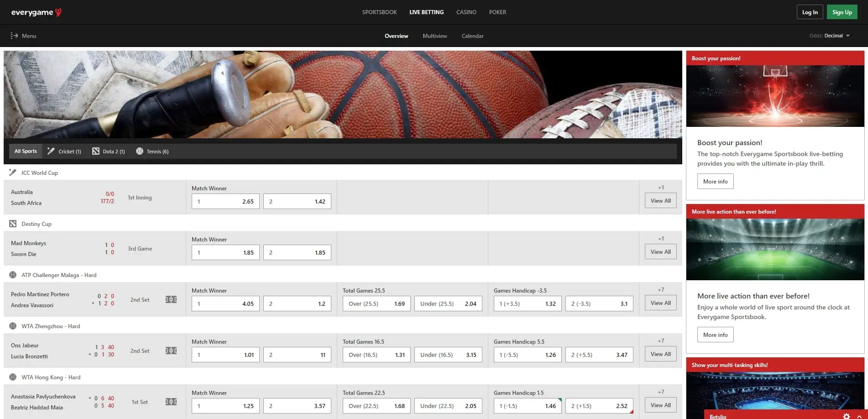
Task: Select Over (25.5) total games odds 1.69
Action: pos(376,304)
